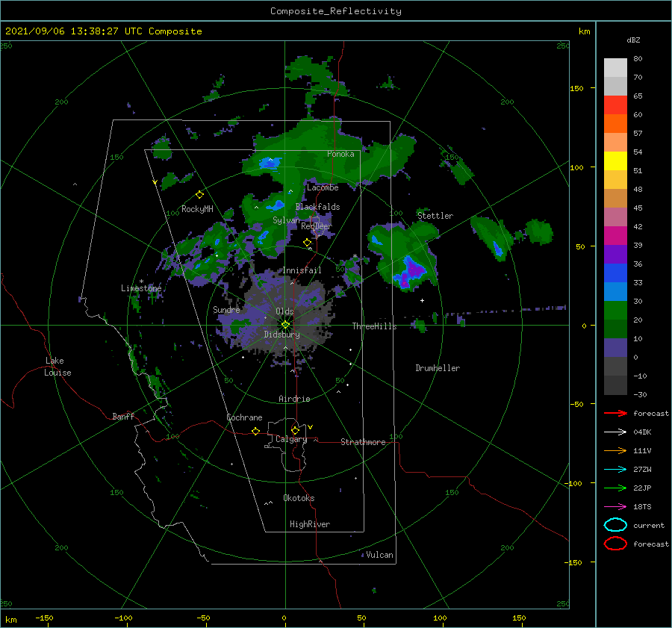
Task: Click the Innisfail town label
Action: coord(302,270)
